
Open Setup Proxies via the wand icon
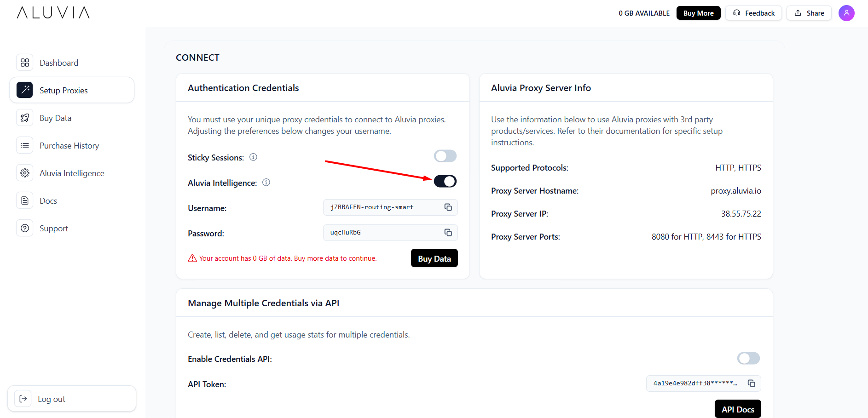[x=25, y=90]
